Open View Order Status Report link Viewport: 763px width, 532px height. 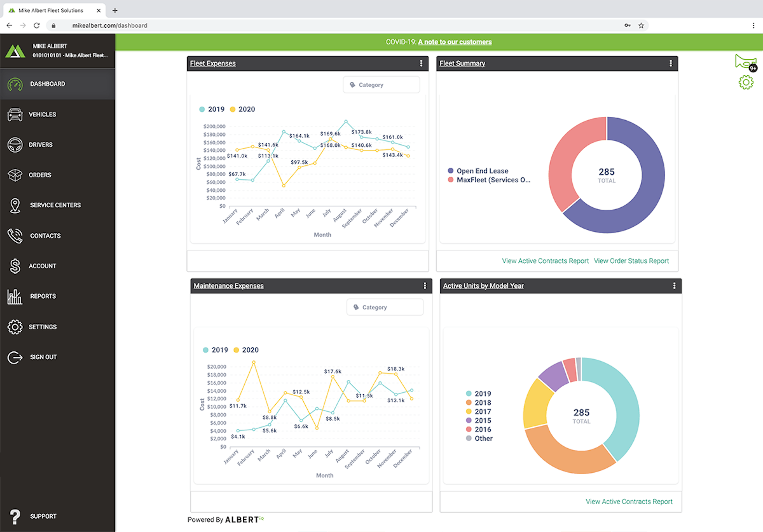click(x=631, y=261)
